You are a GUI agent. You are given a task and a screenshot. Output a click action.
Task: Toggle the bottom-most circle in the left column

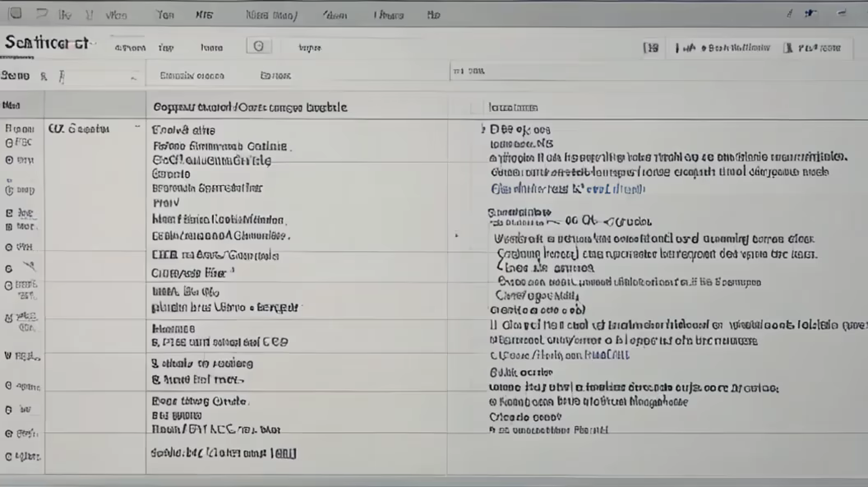[9, 456]
